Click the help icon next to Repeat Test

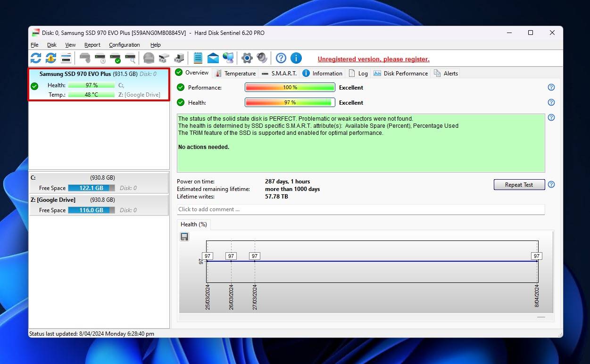coord(551,184)
